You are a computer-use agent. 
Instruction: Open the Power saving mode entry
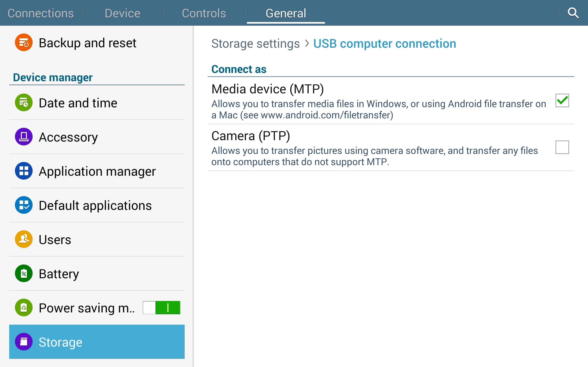pos(87,308)
